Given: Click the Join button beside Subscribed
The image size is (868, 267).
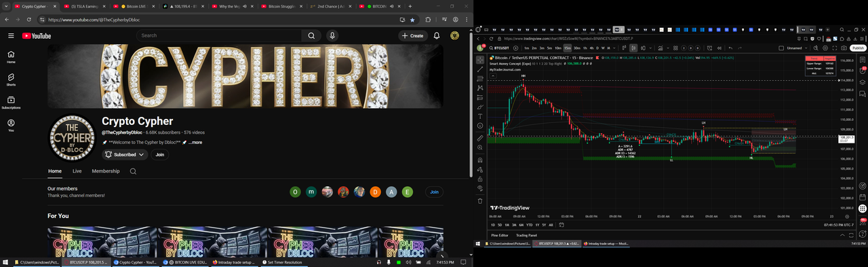Looking at the screenshot, I should pyautogui.click(x=160, y=155).
